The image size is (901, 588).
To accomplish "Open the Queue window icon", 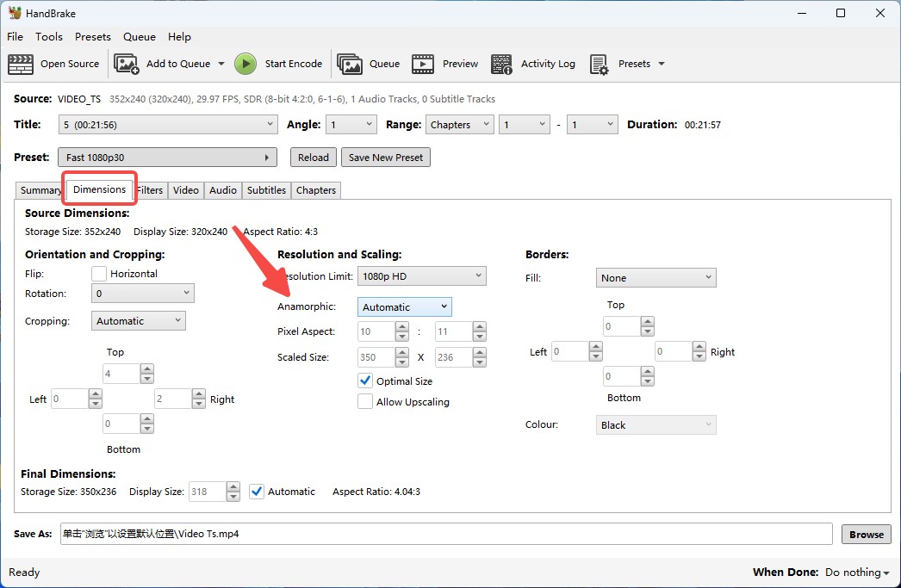I will pyautogui.click(x=350, y=64).
